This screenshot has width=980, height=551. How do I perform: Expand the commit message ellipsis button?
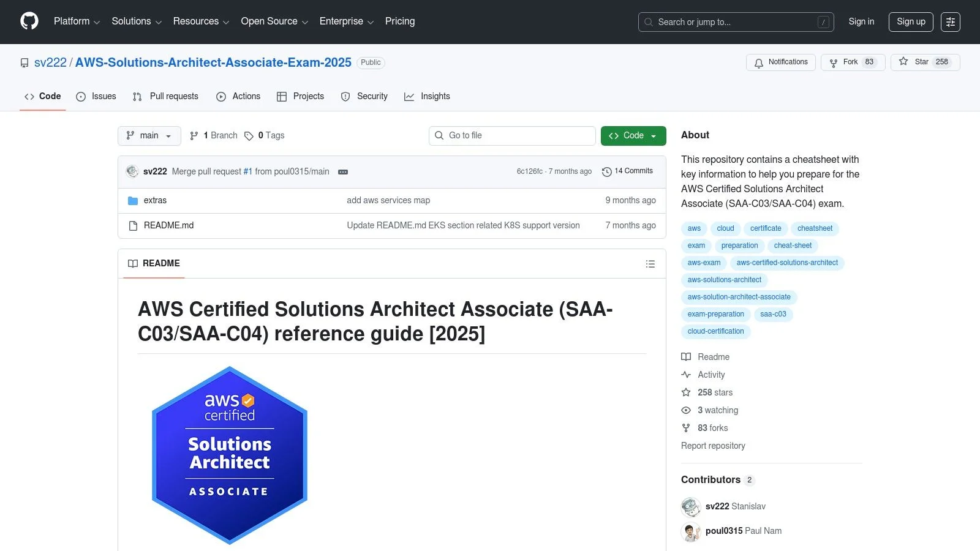(x=343, y=172)
